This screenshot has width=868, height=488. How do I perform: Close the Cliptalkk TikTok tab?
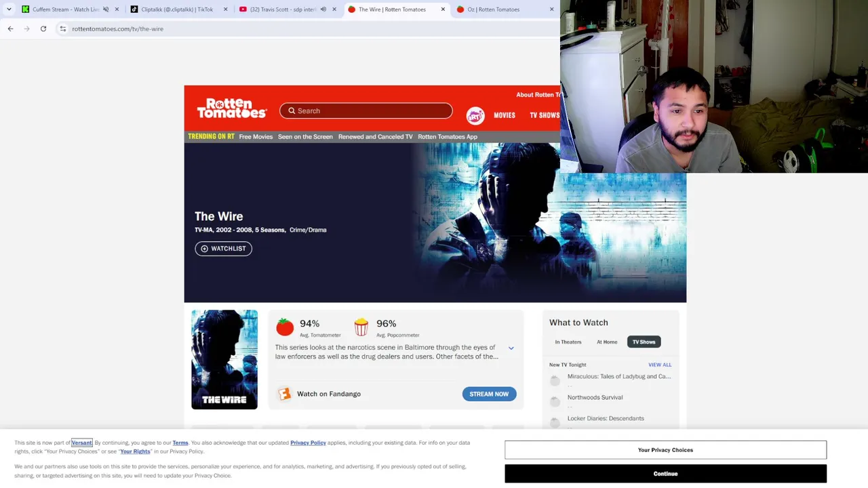(x=225, y=9)
